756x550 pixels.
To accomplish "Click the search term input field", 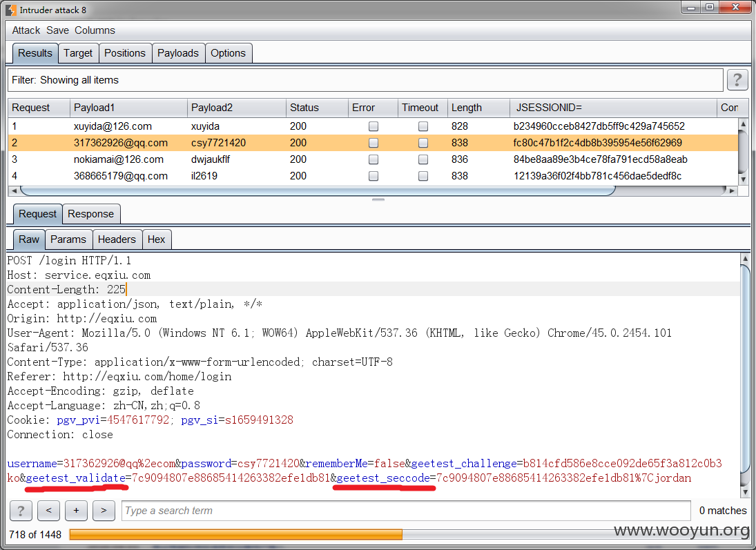I will tap(407, 511).
